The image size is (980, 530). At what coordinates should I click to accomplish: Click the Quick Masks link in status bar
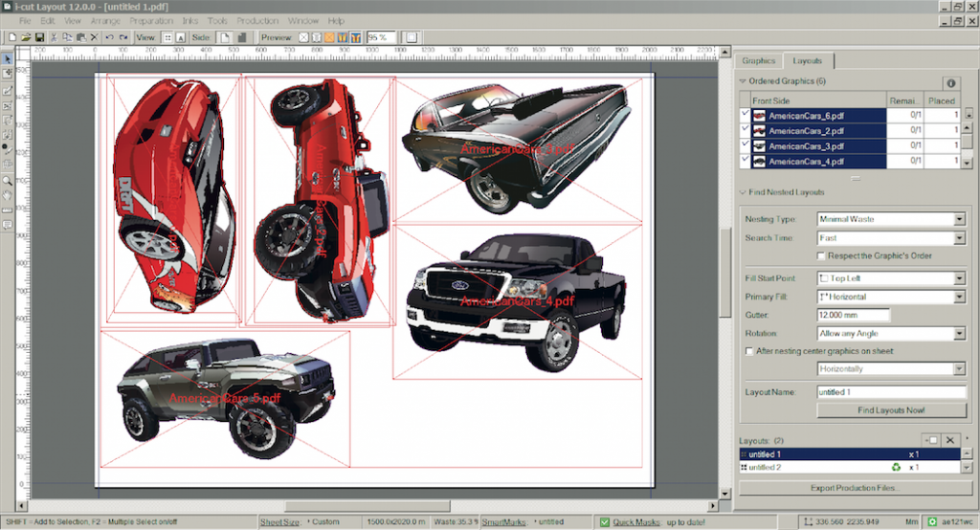click(x=636, y=522)
